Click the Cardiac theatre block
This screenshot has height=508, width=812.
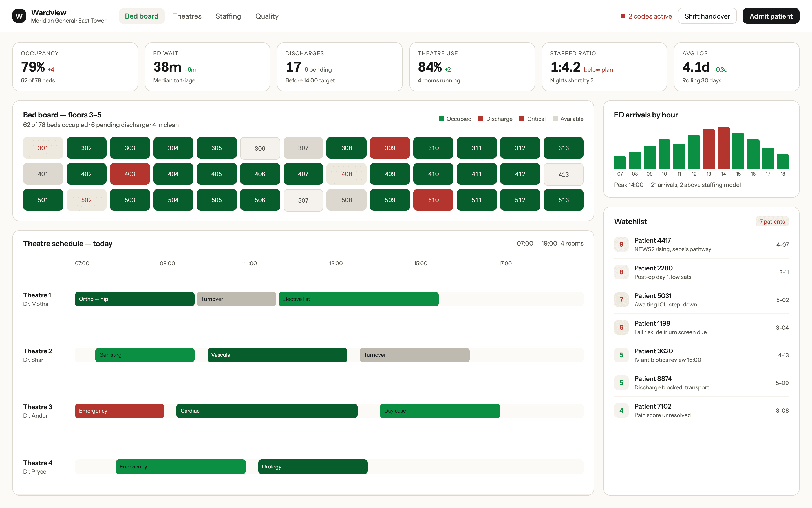267,411
